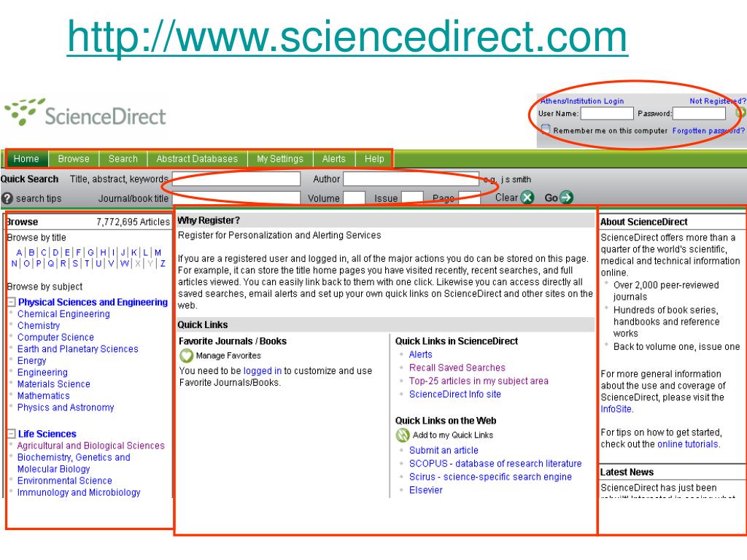
Task: Click the Add to my Quick Links icon
Action: (x=403, y=435)
